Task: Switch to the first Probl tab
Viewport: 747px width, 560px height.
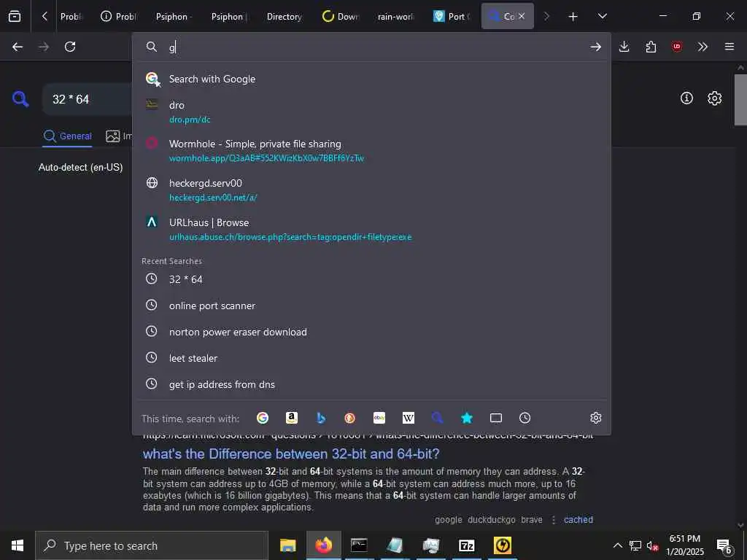Action: [71, 16]
